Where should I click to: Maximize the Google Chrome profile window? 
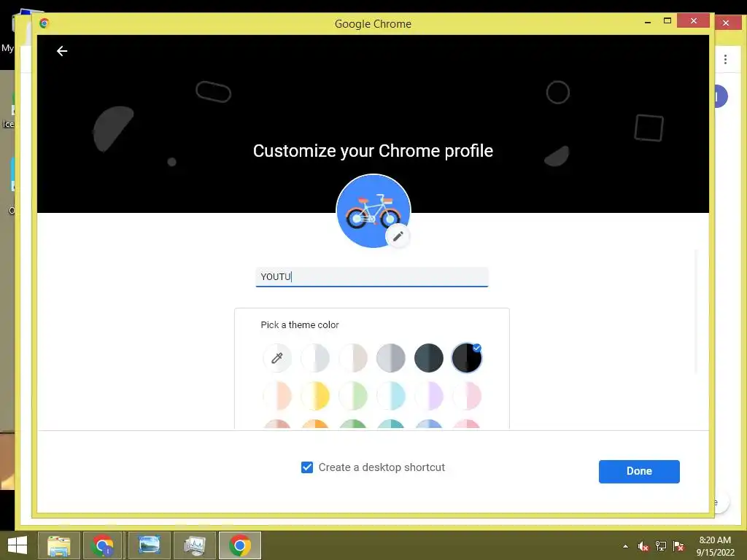(x=667, y=21)
